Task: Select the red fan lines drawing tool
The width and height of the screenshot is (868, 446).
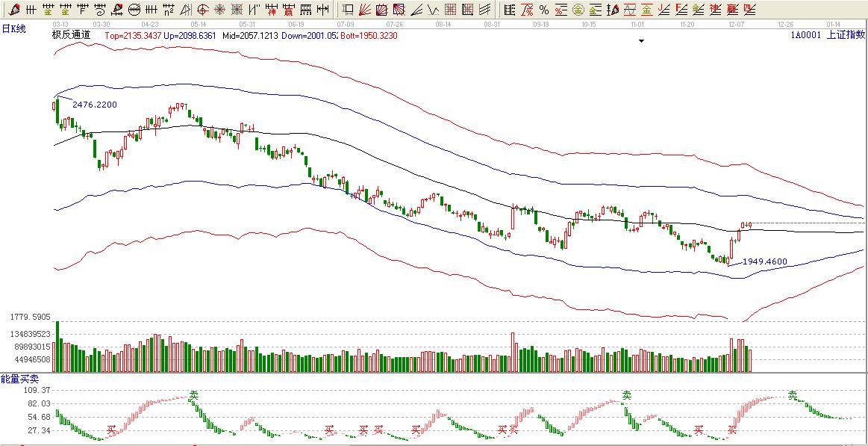Action: tap(365, 10)
